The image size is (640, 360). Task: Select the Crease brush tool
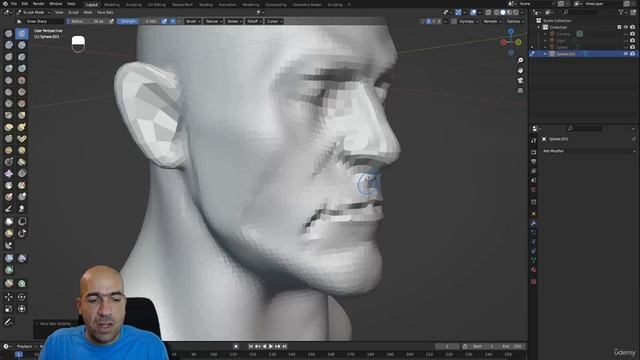click(9, 80)
